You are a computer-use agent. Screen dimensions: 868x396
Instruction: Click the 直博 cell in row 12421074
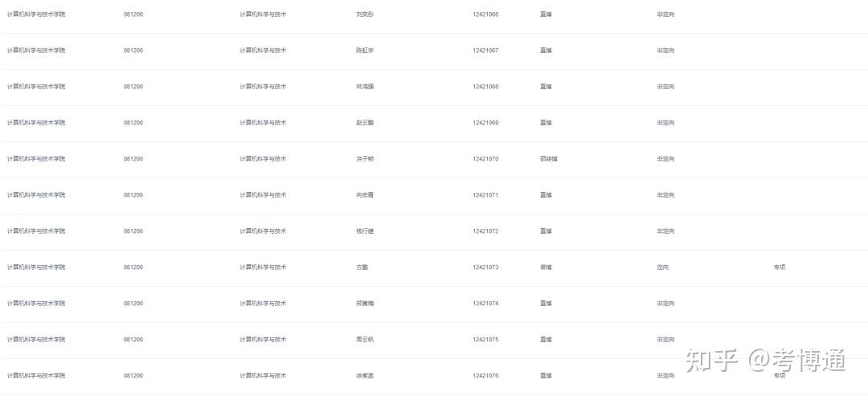point(546,304)
